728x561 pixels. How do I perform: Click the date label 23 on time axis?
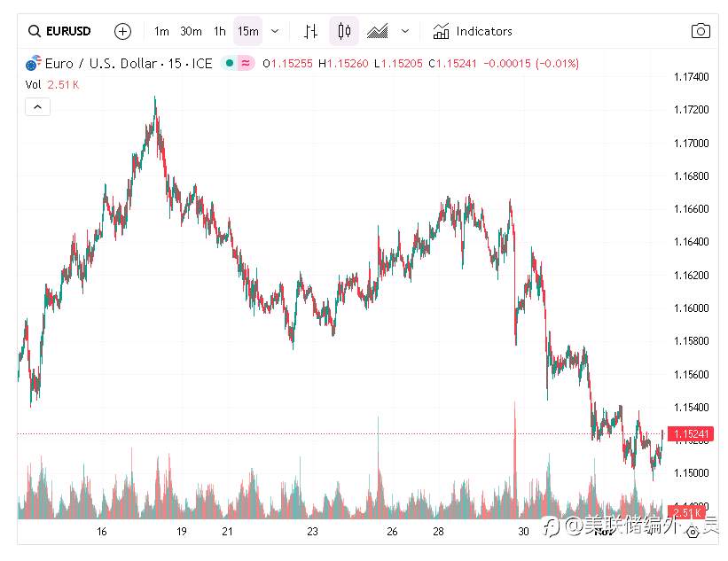point(312,531)
